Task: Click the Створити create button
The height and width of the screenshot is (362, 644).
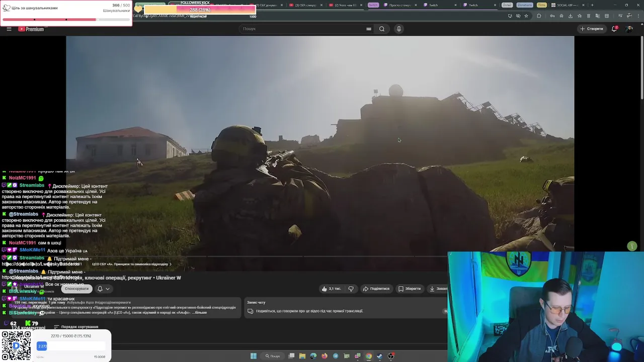Action: click(592, 29)
